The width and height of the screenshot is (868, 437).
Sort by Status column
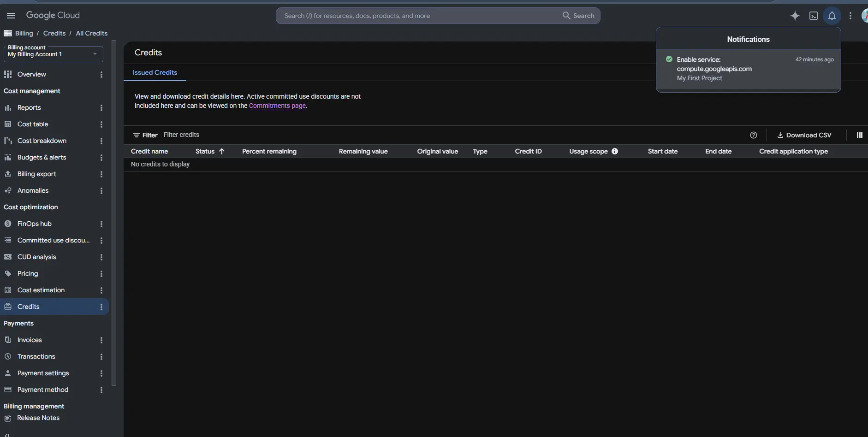click(210, 151)
